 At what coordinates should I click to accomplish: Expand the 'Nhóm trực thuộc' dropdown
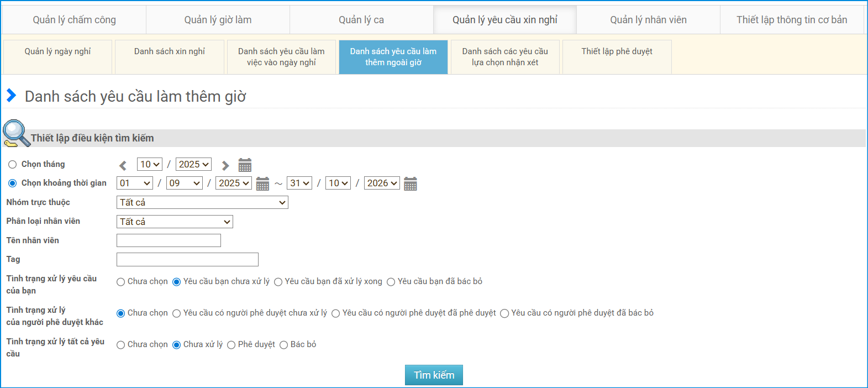tap(202, 203)
